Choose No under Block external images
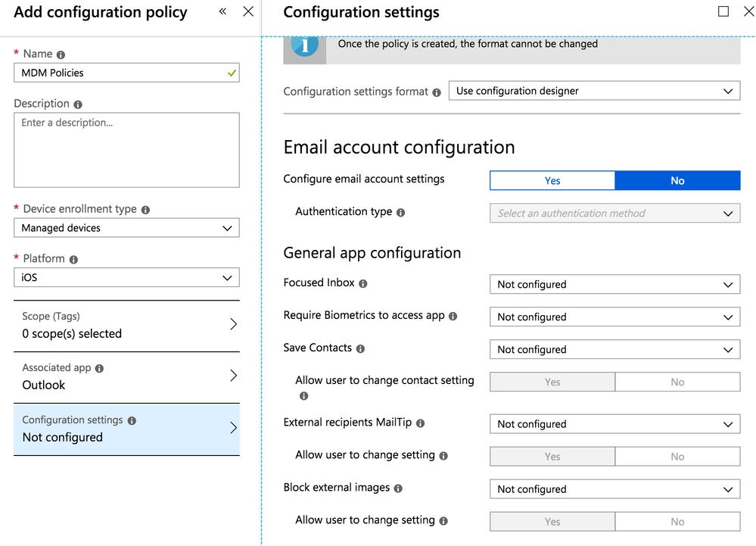 [x=678, y=522]
